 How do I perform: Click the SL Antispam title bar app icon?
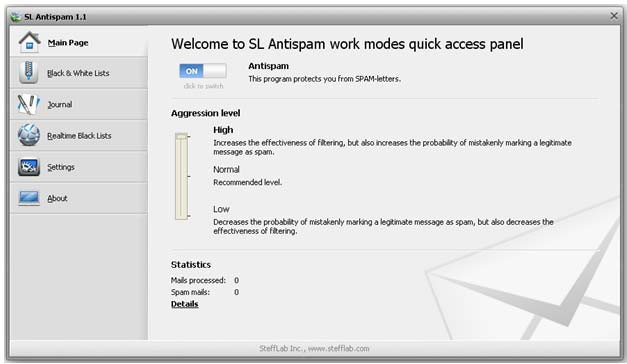16,17
